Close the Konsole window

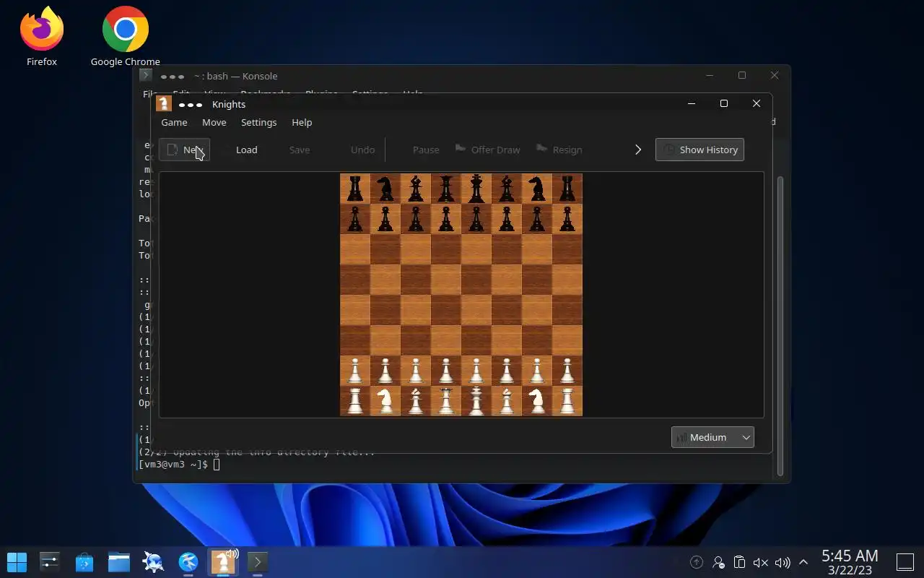775,75
